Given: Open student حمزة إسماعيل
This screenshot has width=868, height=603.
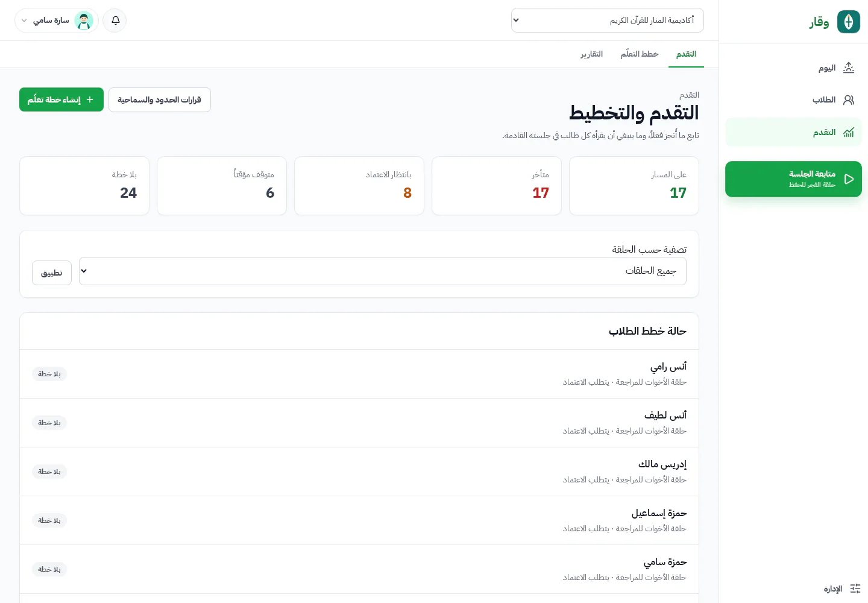Looking at the screenshot, I should coord(359,520).
